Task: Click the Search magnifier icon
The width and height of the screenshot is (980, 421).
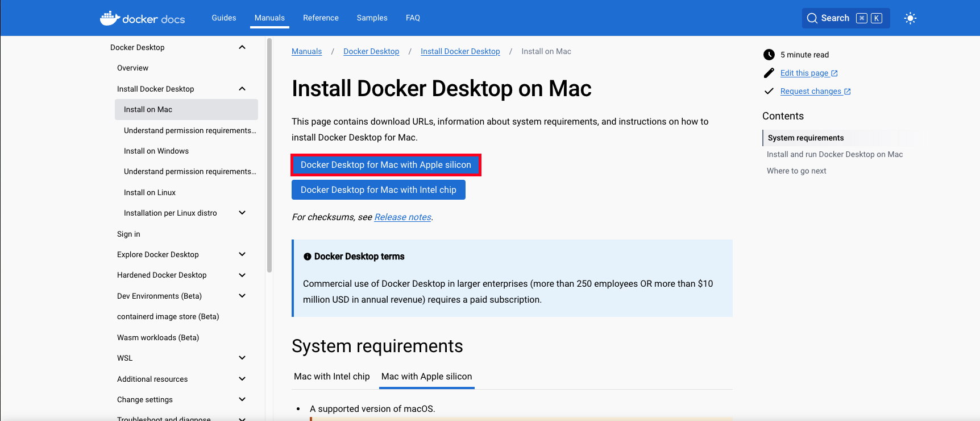Action: 812,18
